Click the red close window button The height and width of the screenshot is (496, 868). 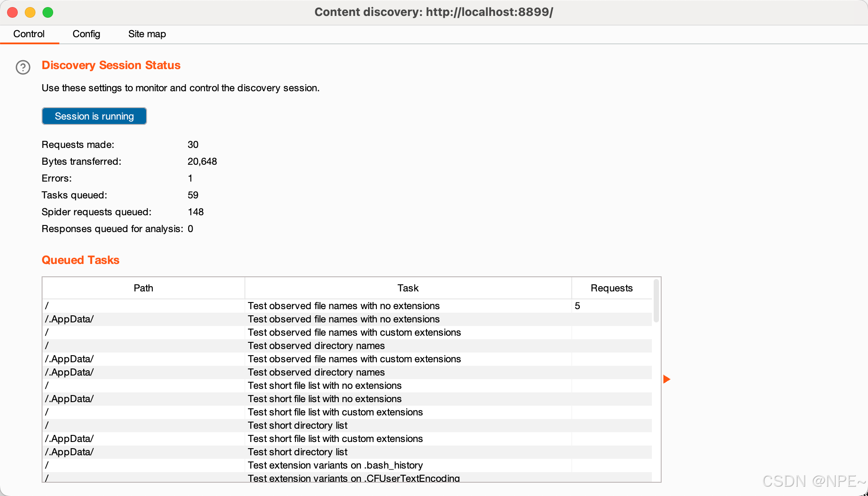point(12,12)
